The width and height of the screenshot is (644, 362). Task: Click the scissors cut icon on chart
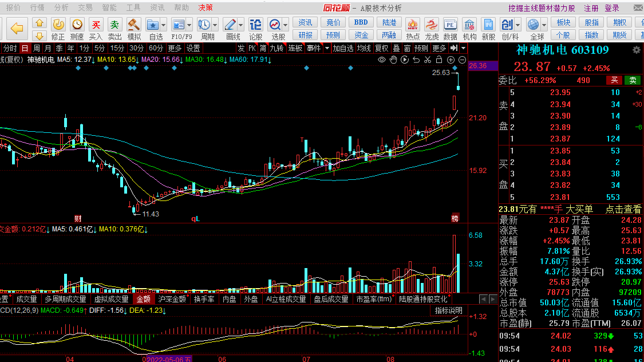coord(428,60)
